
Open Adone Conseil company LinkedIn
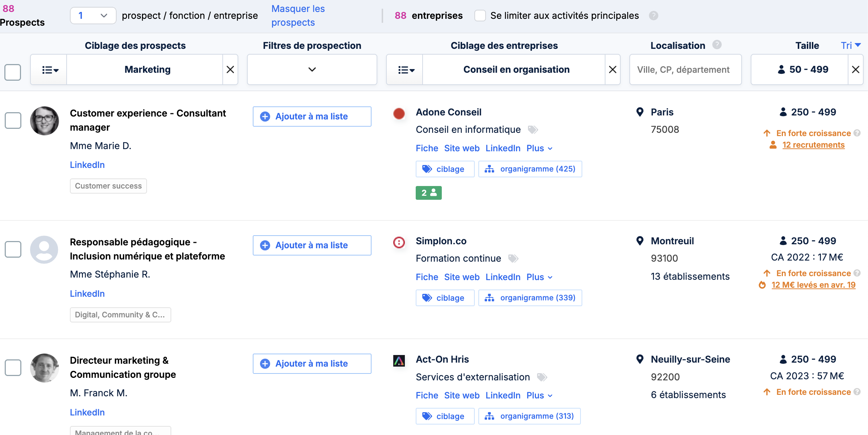(503, 148)
